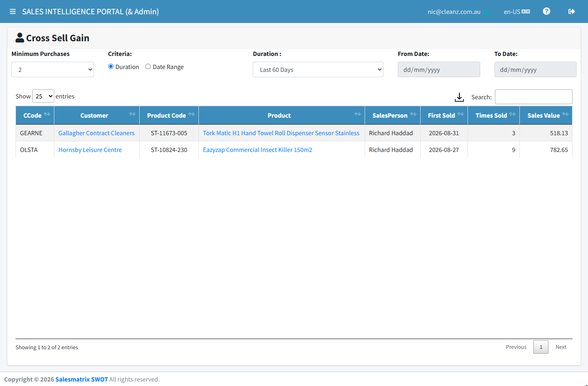588x386 pixels.
Task: Open the hamburger navigation menu
Action: click(x=13, y=11)
